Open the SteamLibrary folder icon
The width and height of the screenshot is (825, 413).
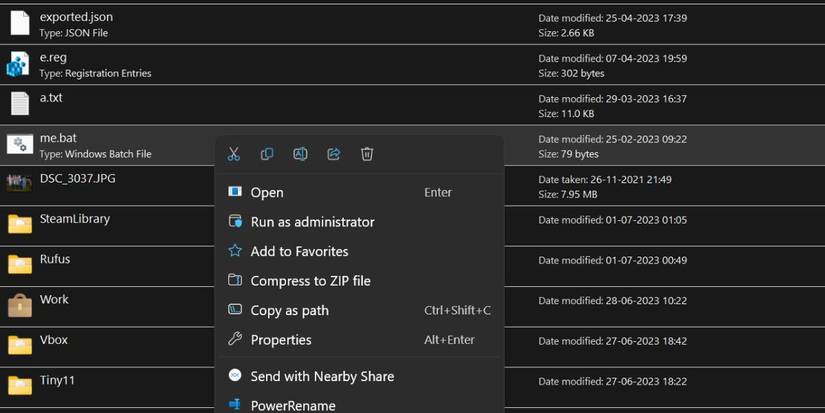[x=19, y=223]
